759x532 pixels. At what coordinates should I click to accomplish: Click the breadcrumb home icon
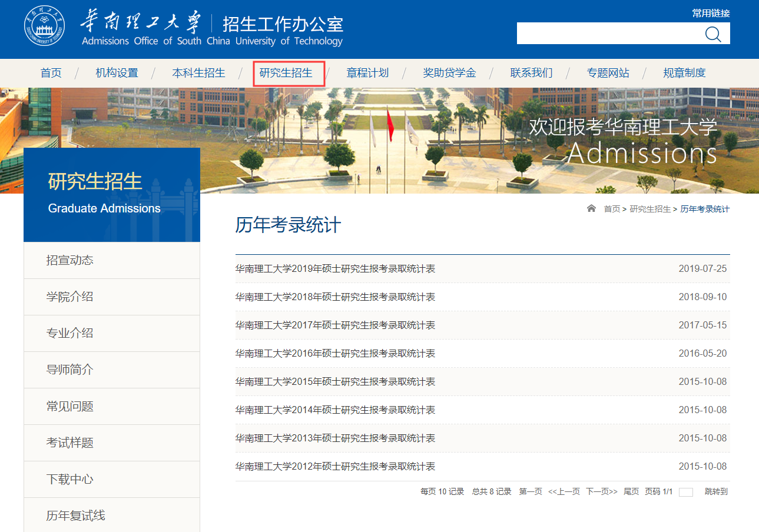[591, 209]
